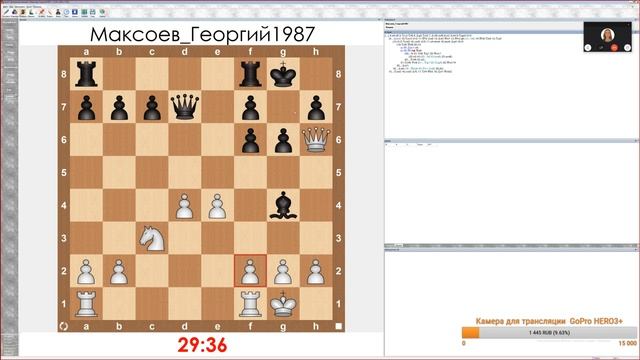Viewport: 640px width, 360px height.
Task: Click the 1 445 RUB (9.63%) progress label
Action: click(549, 333)
